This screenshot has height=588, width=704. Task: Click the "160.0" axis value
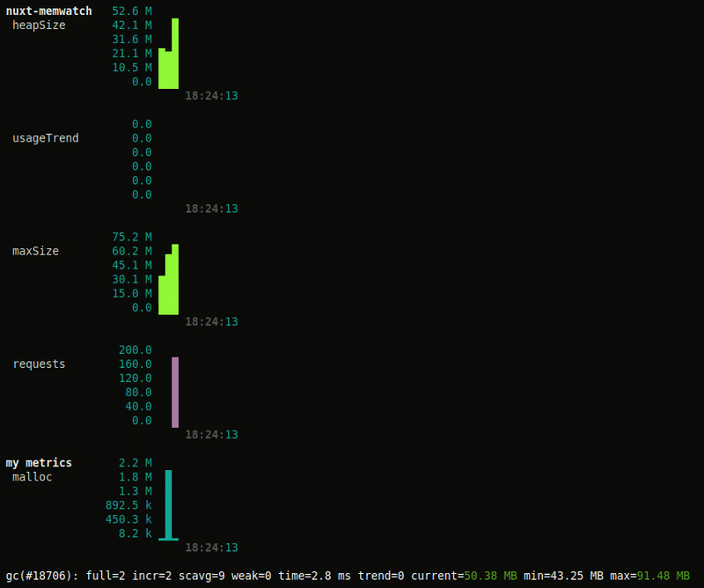pos(136,364)
